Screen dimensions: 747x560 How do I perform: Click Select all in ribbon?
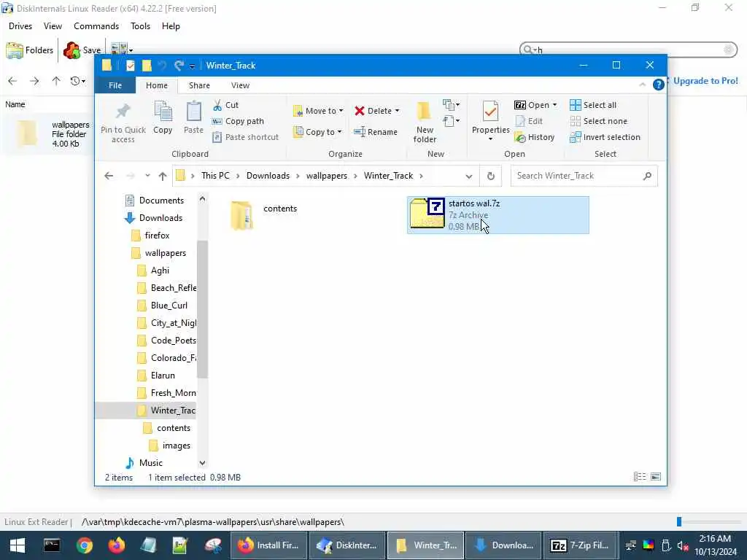[593, 105]
